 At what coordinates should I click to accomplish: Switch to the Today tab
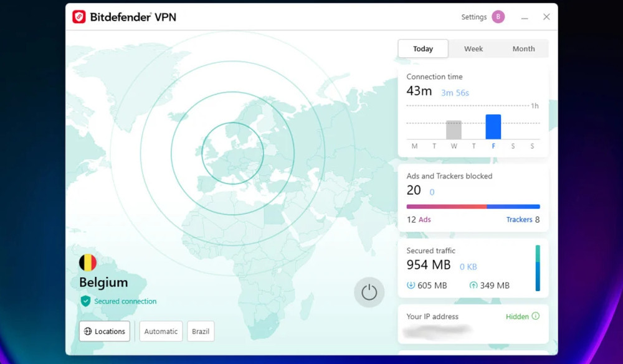click(423, 49)
